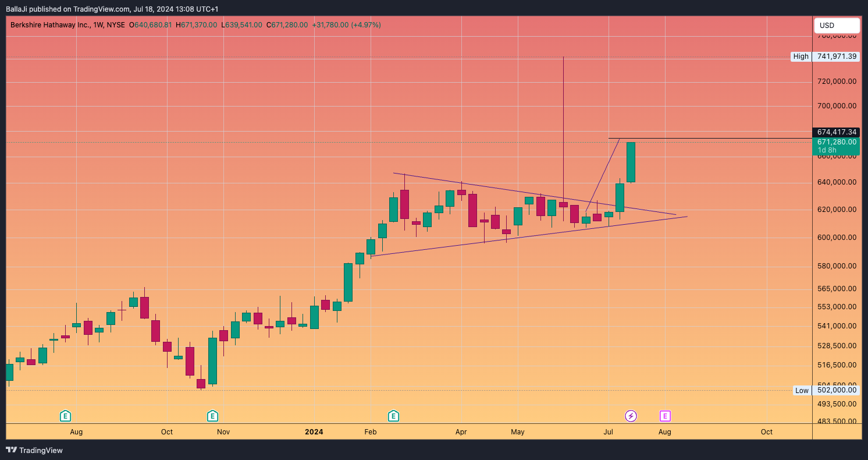Screen dimensions: 868x460
Task: Open the green earnings E marker by Nov
Action: (212, 416)
